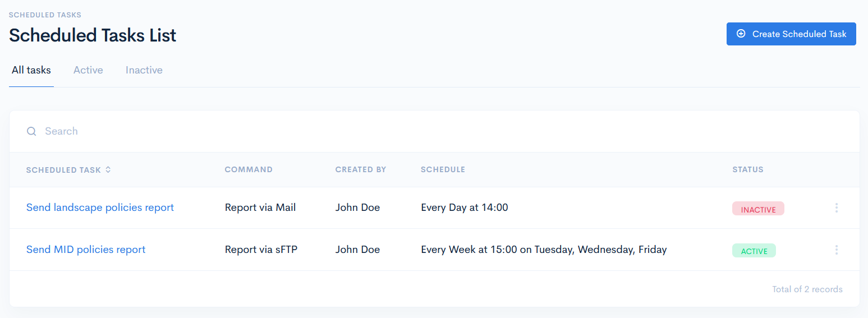
Task: Click the ACTIVE status badge
Action: click(754, 251)
